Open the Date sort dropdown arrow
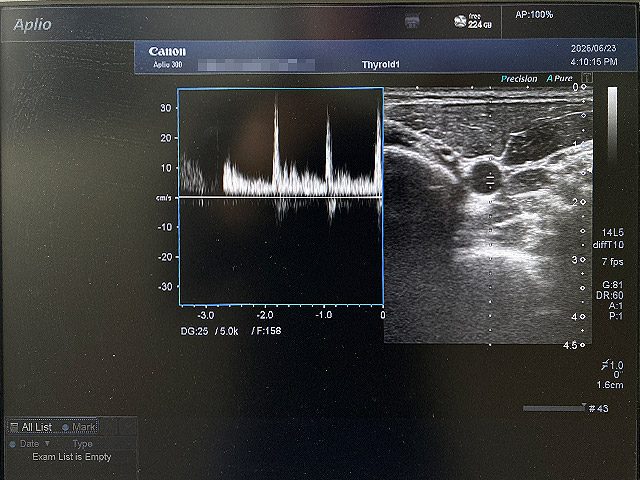The width and height of the screenshot is (640, 480). point(47,443)
